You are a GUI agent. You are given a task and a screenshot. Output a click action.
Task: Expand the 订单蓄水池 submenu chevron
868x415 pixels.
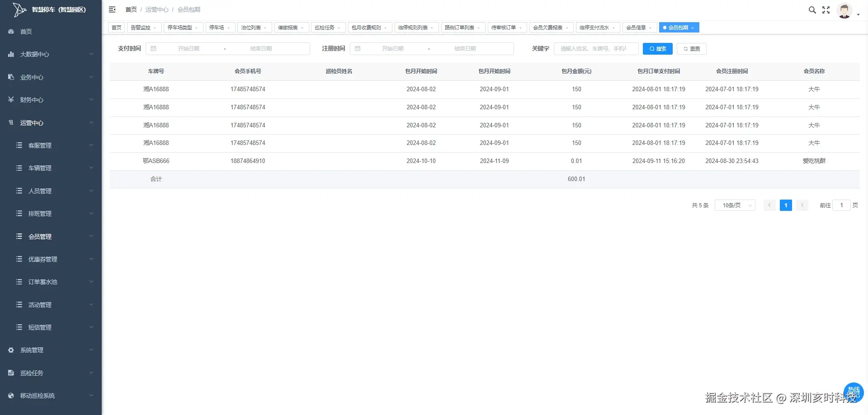[x=91, y=282]
